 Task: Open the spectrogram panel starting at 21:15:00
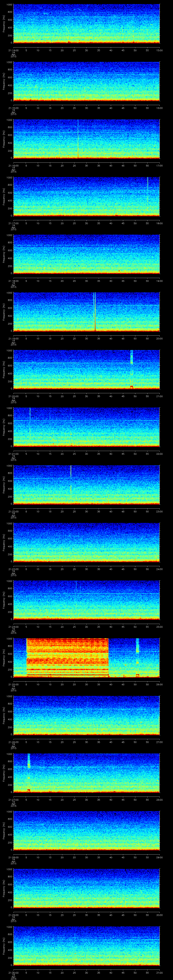tap(86, 81)
